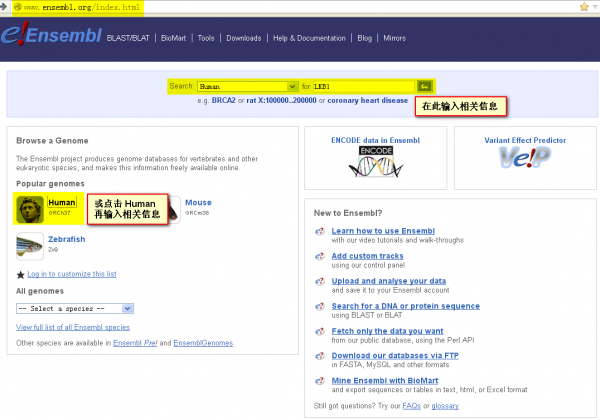Click 'Search for a DNA or protein sequence'
The image size is (600, 420).
click(406, 306)
